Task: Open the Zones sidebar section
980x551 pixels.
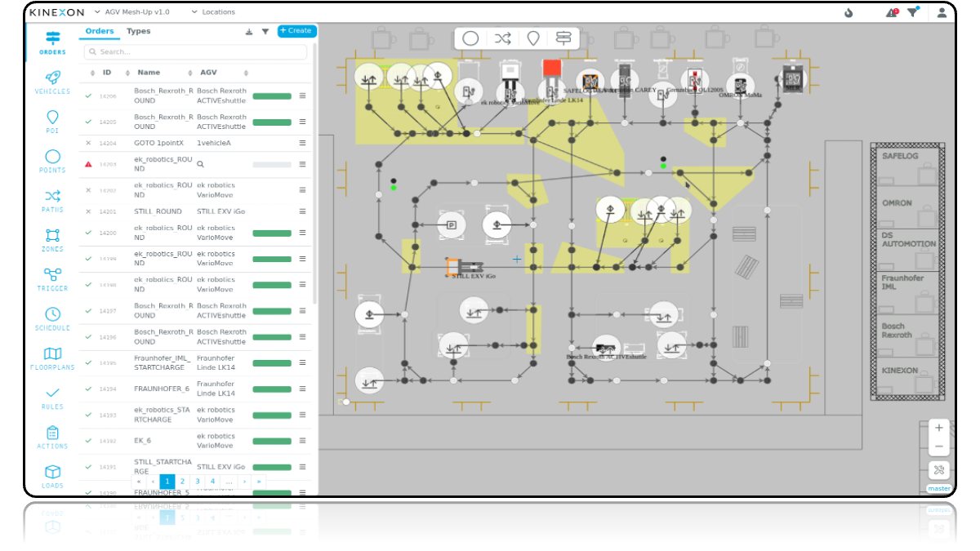Action: (52, 239)
